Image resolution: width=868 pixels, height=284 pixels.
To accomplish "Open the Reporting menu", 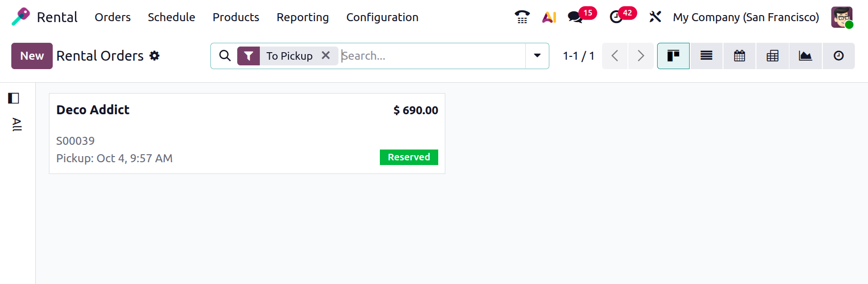I will coord(302,17).
